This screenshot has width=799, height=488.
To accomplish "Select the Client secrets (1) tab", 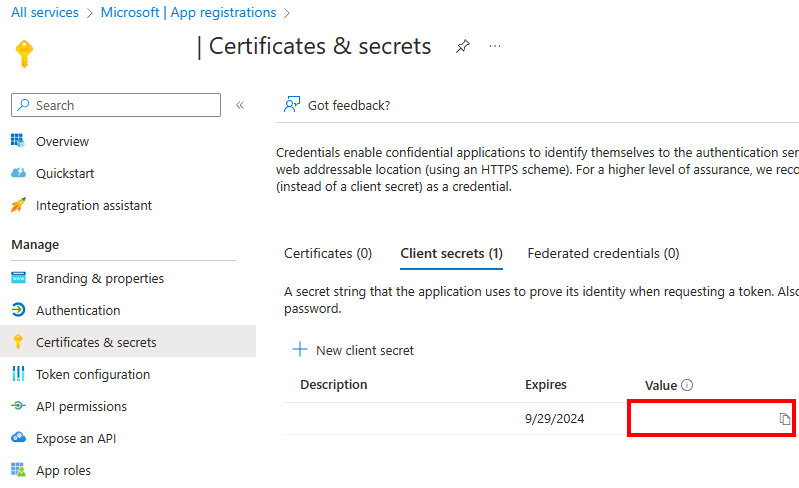I will point(451,253).
